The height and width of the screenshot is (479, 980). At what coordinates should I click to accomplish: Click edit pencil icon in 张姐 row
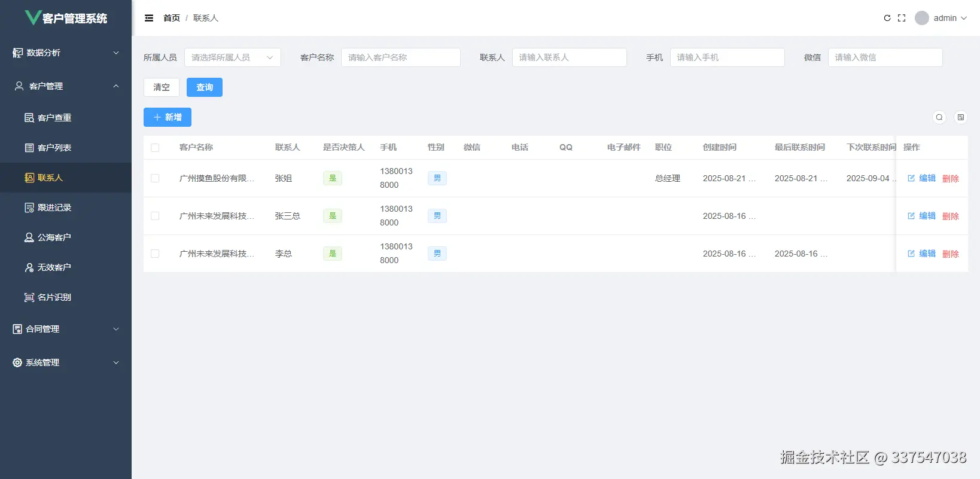pos(911,178)
